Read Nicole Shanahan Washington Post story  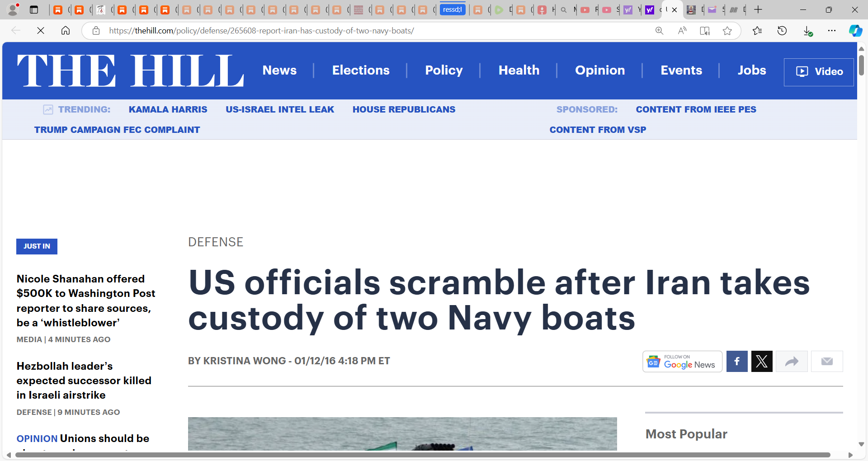[x=86, y=301]
